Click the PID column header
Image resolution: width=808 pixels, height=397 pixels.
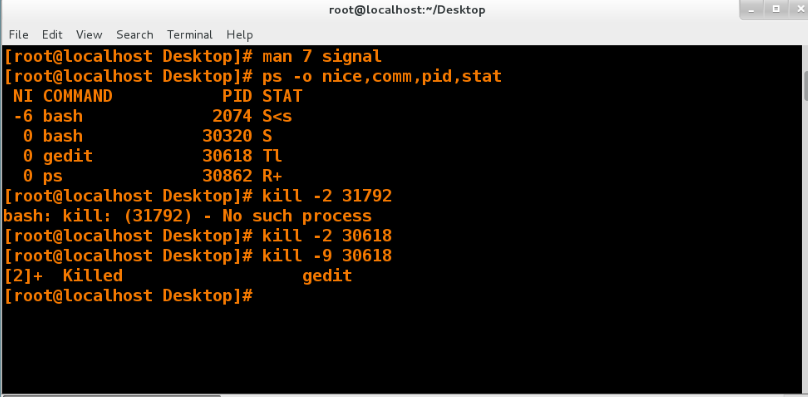click(x=237, y=96)
